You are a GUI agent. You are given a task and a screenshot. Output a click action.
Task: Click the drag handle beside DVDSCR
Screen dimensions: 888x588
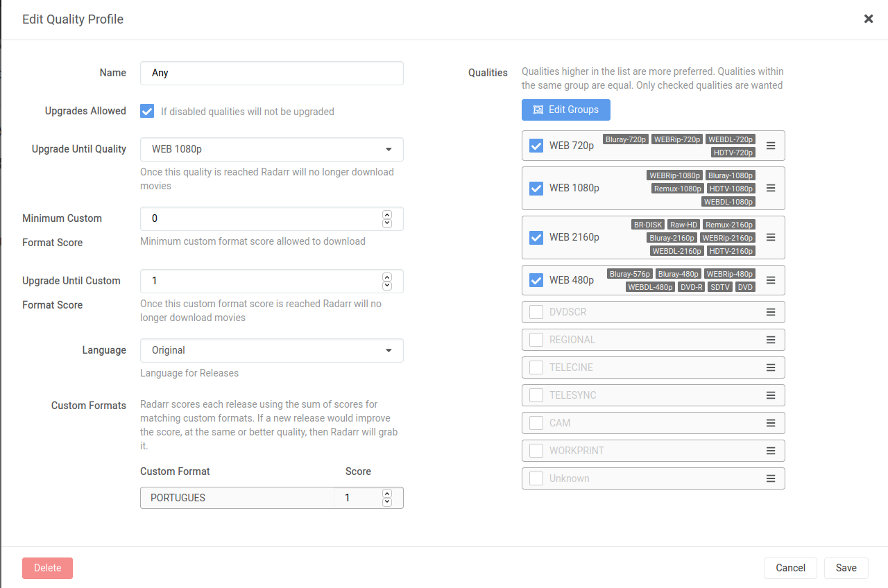point(770,311)
